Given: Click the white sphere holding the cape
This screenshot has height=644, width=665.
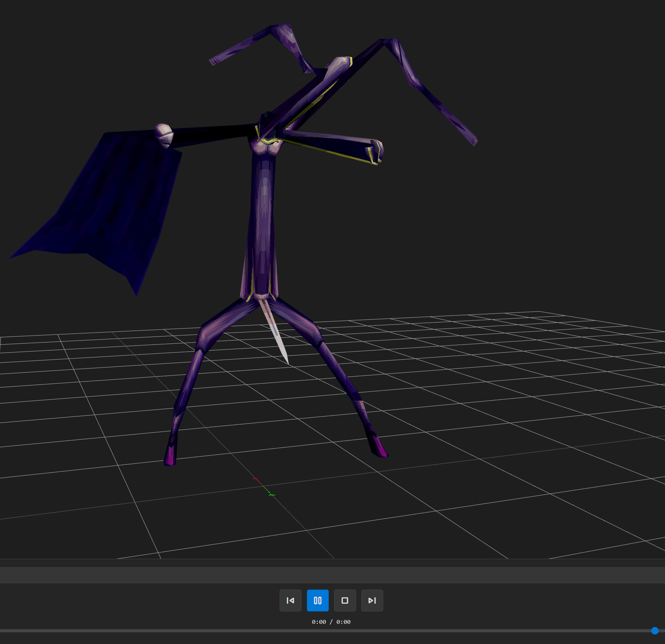Looking at the screenshot, I should [164, 134].
